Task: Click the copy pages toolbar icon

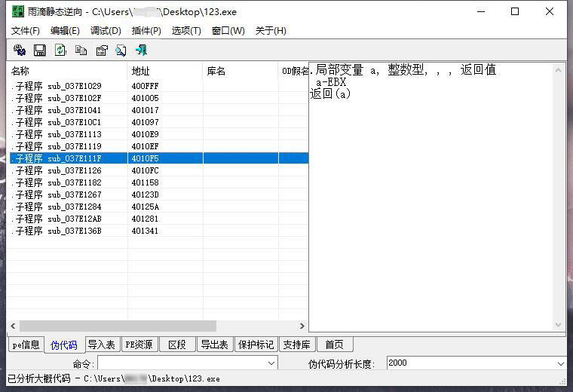Action: [81, 51]
